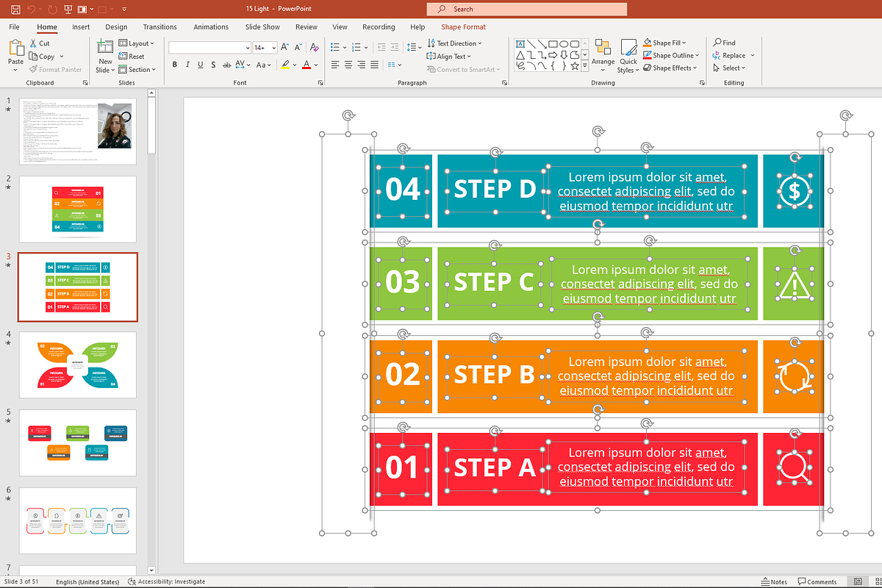Screen dimensions: 882x588
Task: Insert a New Slide
Action: (105, 56)
